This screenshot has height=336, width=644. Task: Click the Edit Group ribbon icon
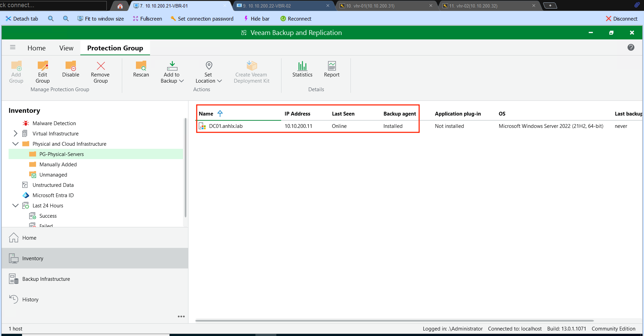(x=43, y=65)
